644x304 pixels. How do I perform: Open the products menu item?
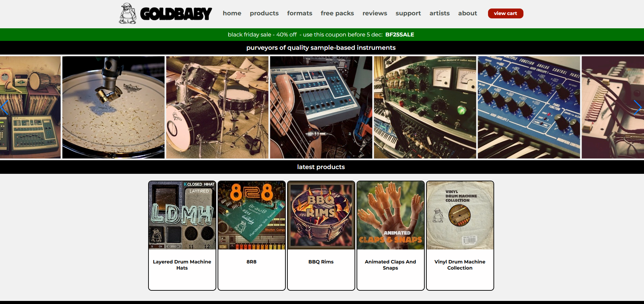point(264,13)
